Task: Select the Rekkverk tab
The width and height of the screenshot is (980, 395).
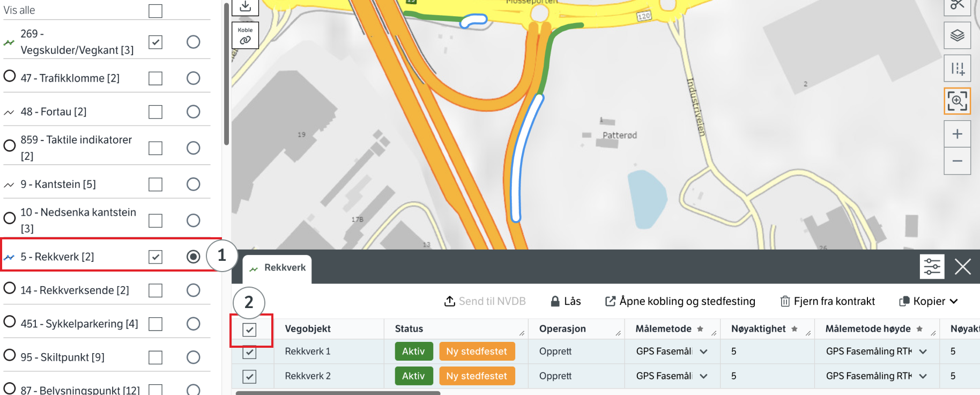Action: pos(278,268)
